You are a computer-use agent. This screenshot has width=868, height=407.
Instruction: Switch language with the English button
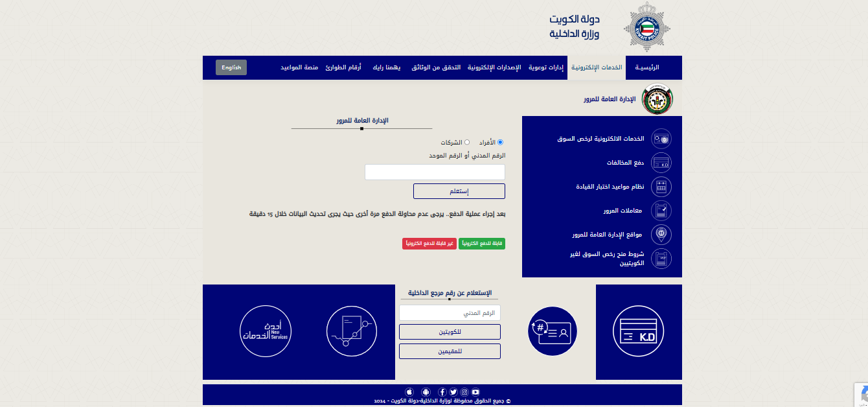(231, 67)
